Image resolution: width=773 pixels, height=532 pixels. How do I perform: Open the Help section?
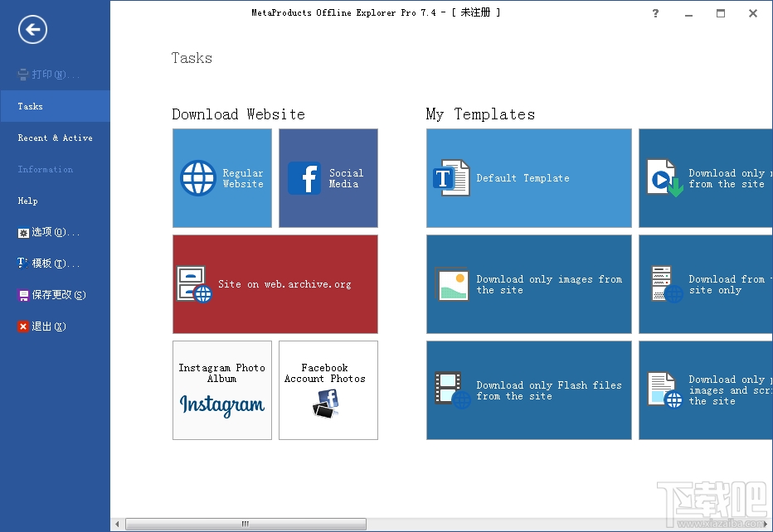27,201
